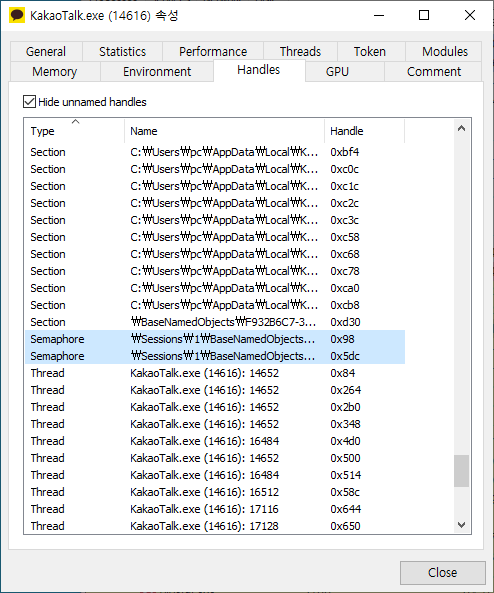
Task: Open the General tab
Action: [x=46, y=51]
